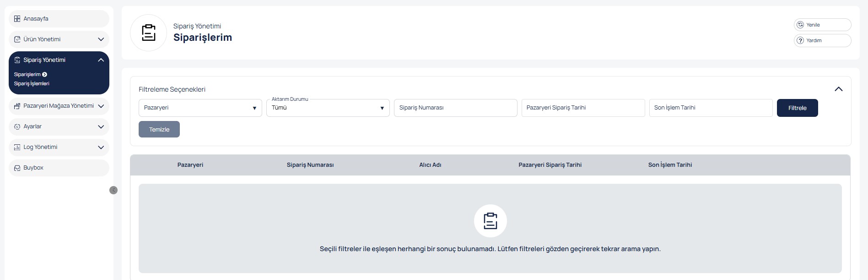
Task: Click the Pazaryeri Mağaza Yönetimi store icon
Action: pos(17,106)
